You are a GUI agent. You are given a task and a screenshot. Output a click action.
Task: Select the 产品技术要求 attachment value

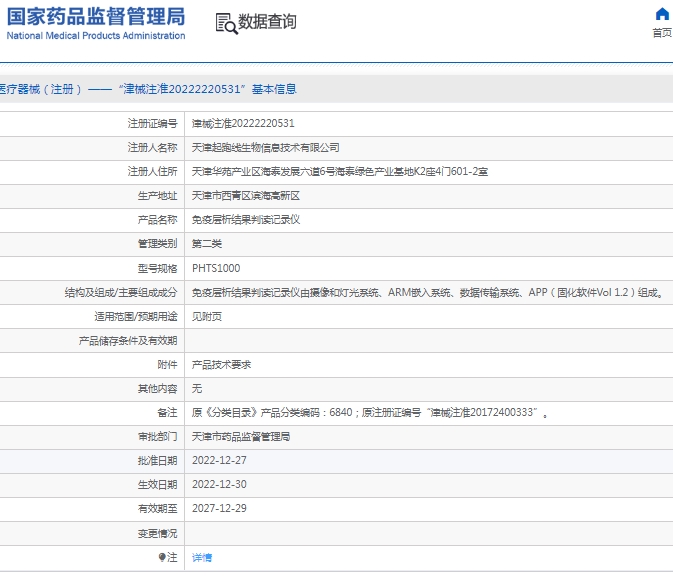[x=221, y=365]
